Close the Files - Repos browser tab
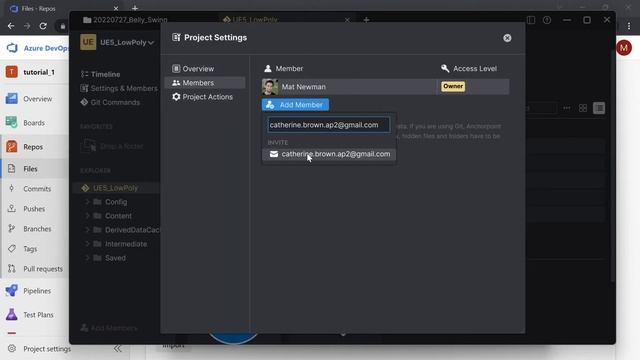The image size is (640, 360). point(116,9)
